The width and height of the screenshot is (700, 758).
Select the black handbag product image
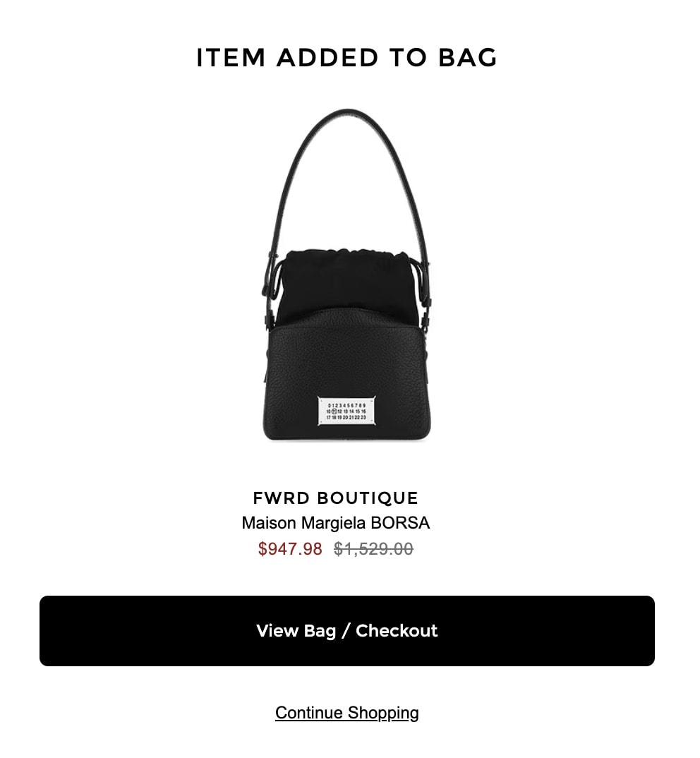(346, 275)
